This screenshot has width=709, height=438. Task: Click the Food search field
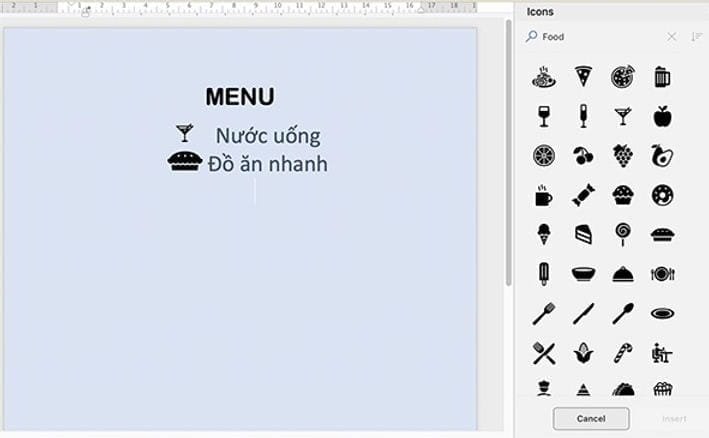(x=601, y=37)
